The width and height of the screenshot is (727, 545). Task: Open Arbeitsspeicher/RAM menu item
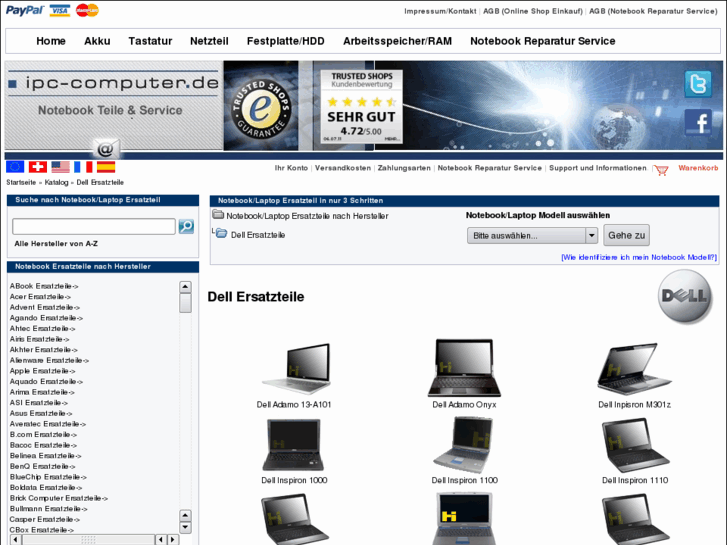tap(397, 41)
